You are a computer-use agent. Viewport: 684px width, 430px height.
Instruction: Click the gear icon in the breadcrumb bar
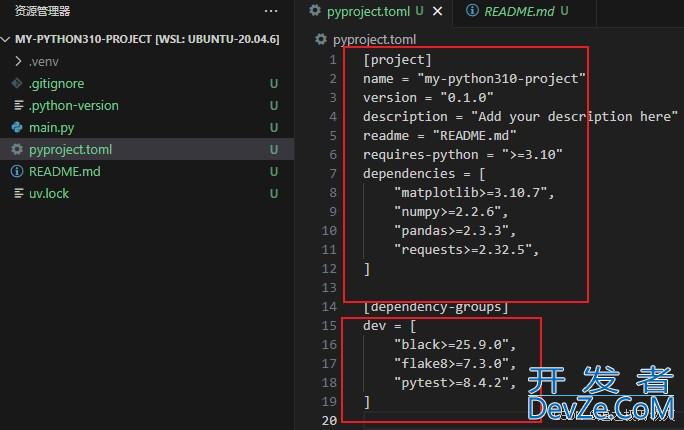tap(321, 39)
